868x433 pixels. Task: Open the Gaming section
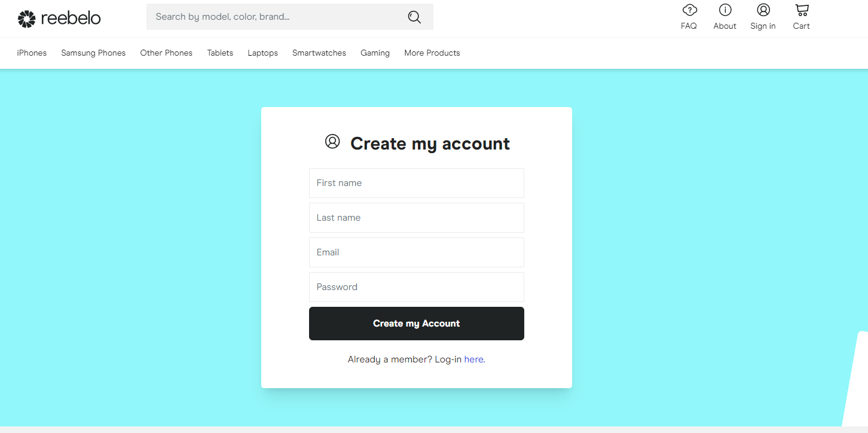point(375,53)
